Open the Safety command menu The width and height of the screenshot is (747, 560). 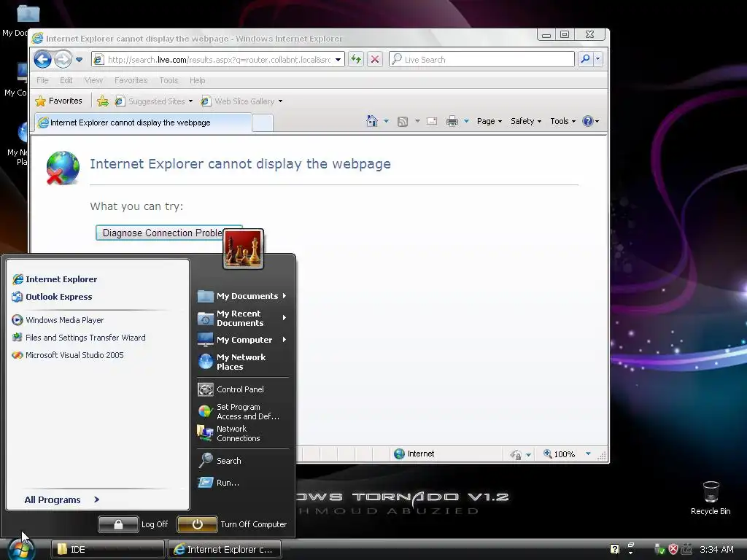click(526, 121)
